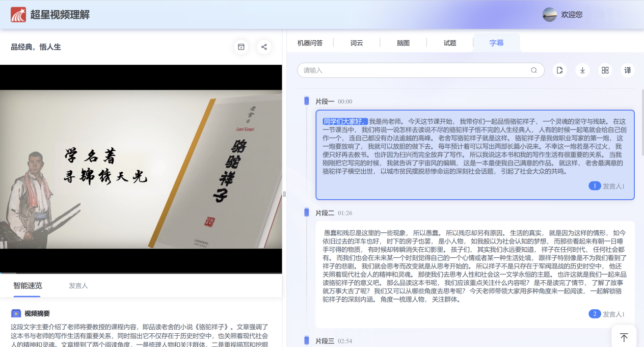The height and width of the screenshot is (347, 644).
Task: Click the 超星视频理解 logo icon
Action: coord(18,14)
